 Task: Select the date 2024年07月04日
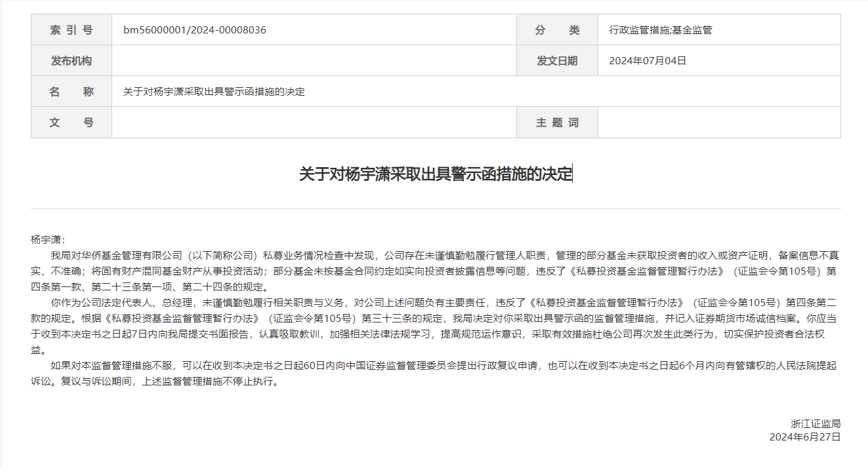pos(648,61)
